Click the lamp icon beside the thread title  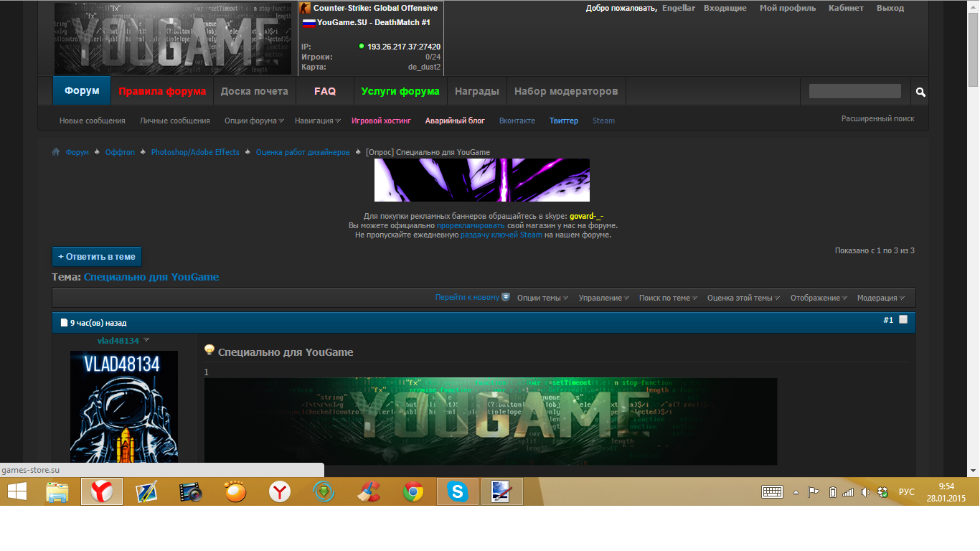tap(209, 351)
